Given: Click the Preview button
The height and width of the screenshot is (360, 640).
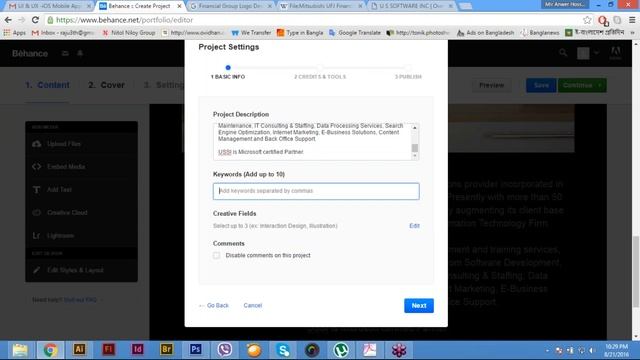Looking at the screenshot, I should [491, 85].
